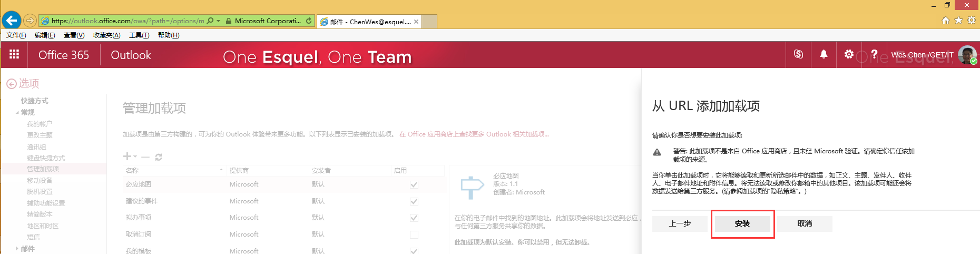Click the browser forward arrow button
Viewport: 980px width, 254px height.
tap(30, 21)
